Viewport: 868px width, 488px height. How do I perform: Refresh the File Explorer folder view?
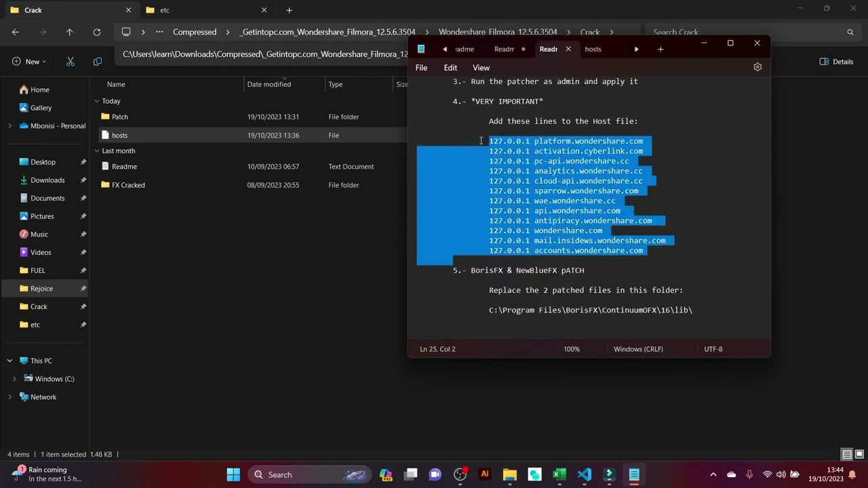(x=97, y=32)
